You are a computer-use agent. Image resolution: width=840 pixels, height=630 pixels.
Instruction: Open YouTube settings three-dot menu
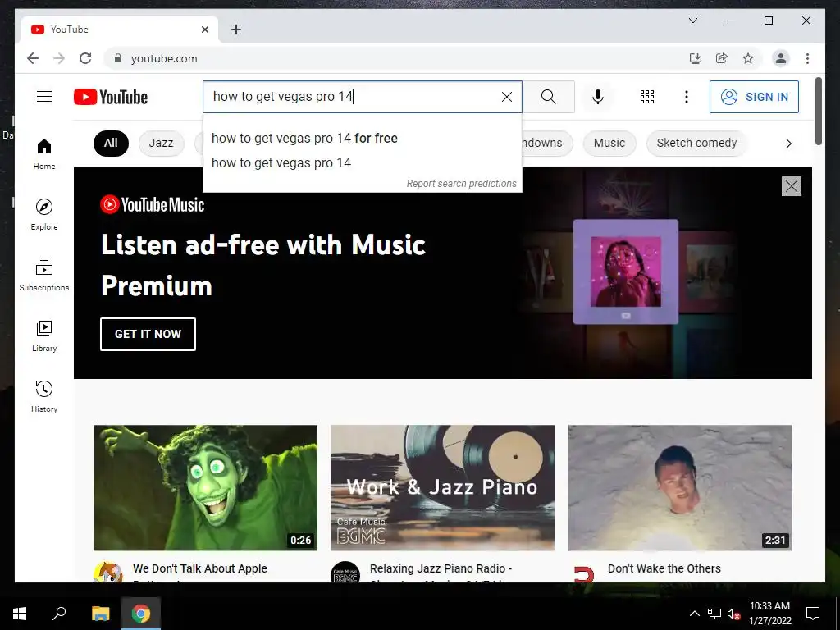click(687, 97)
